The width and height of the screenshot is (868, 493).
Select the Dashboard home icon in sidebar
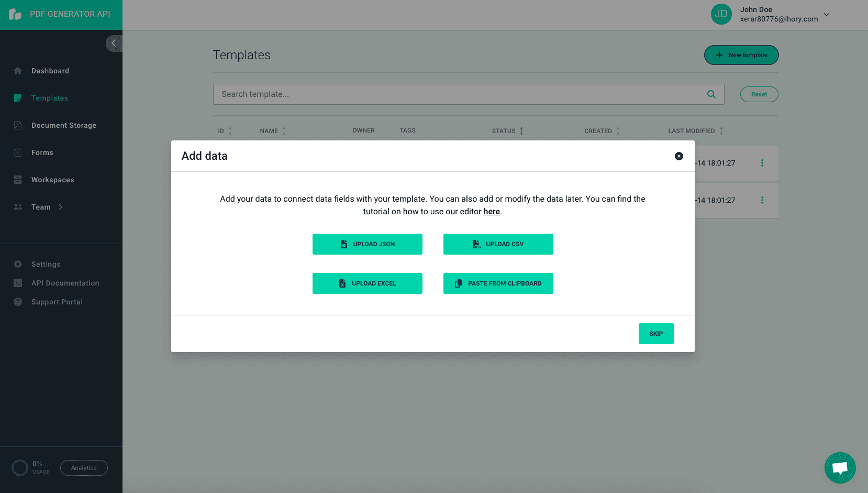17,71
